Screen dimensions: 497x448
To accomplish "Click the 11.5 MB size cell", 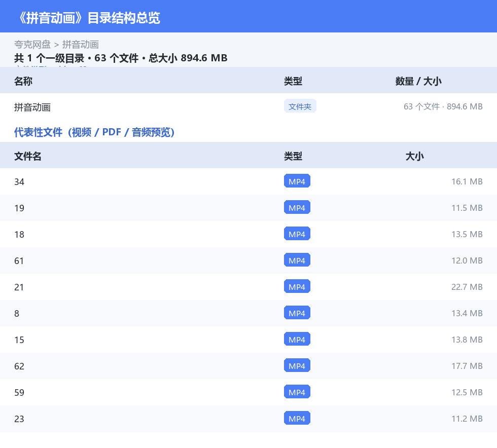I will (467, 208).
